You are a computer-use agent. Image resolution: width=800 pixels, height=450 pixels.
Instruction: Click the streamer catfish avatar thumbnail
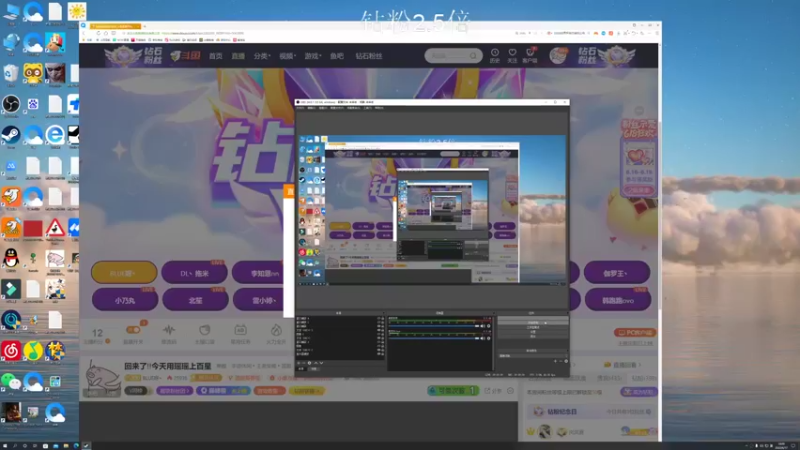pos(103,378)
